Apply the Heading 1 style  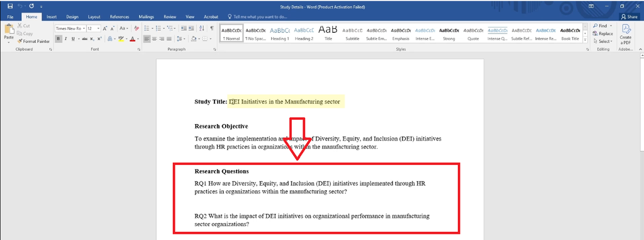[x=280, y=33]
